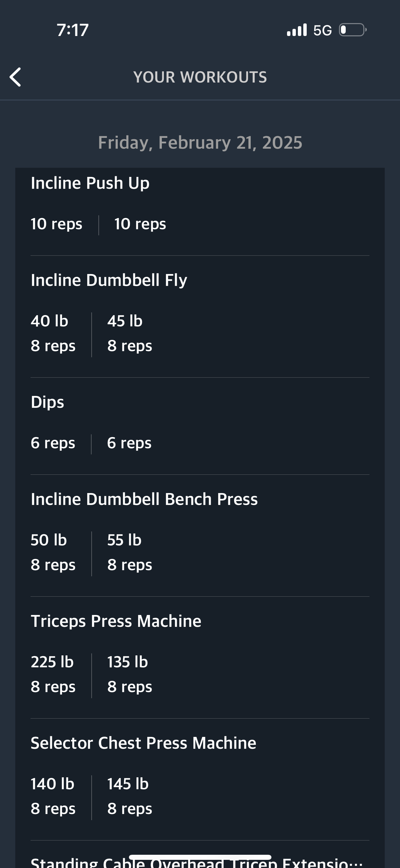Image resolution: width=400 pixels, height=868 pixels.
Task: Open the Incline Dumbbell Bench Press exercise
Action: coord(144,499)
